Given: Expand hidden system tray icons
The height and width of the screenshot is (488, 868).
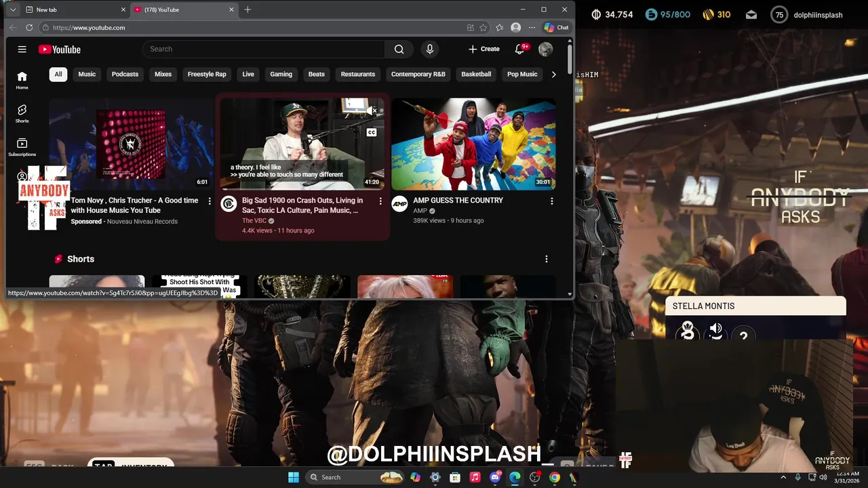Looking at the screenshot, I should tap(783, 477).
